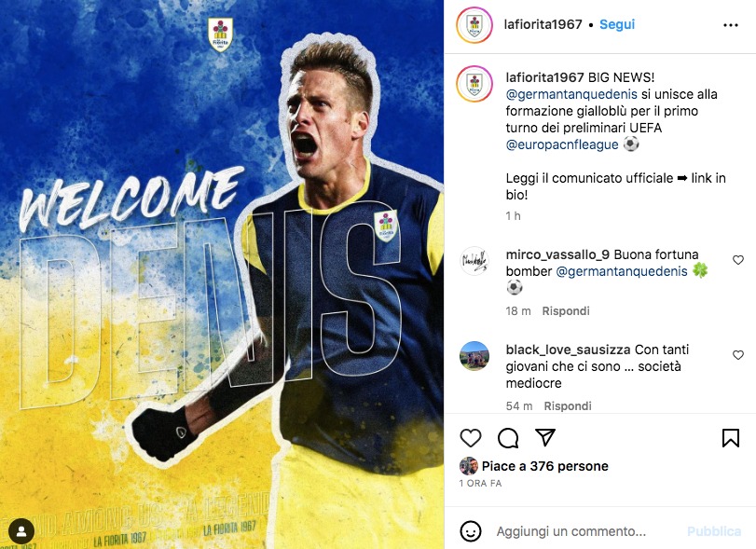Open @europacnfleague mention in the caption

click(562, 144)
